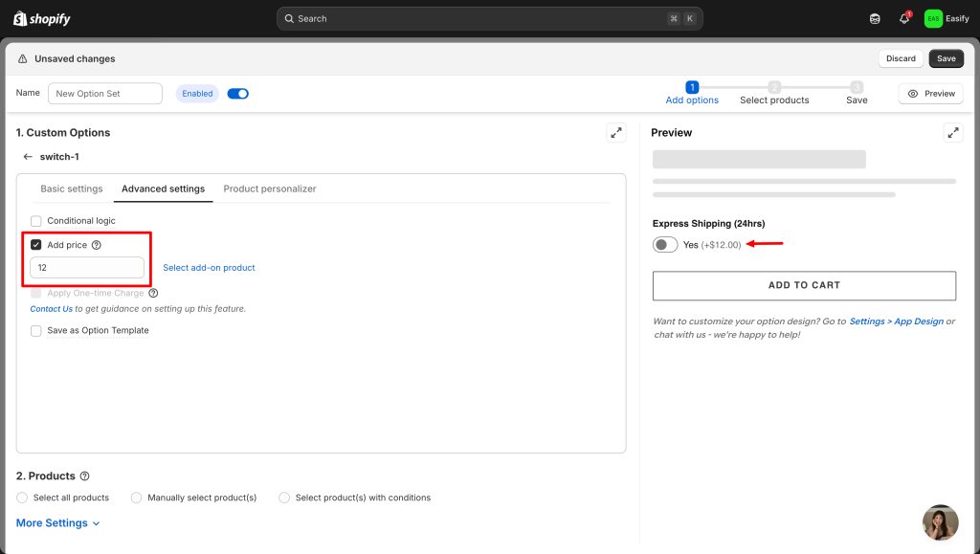Open the chat support avatar bubble
This screenshot has height=554, width=980.
click(940, 522)
